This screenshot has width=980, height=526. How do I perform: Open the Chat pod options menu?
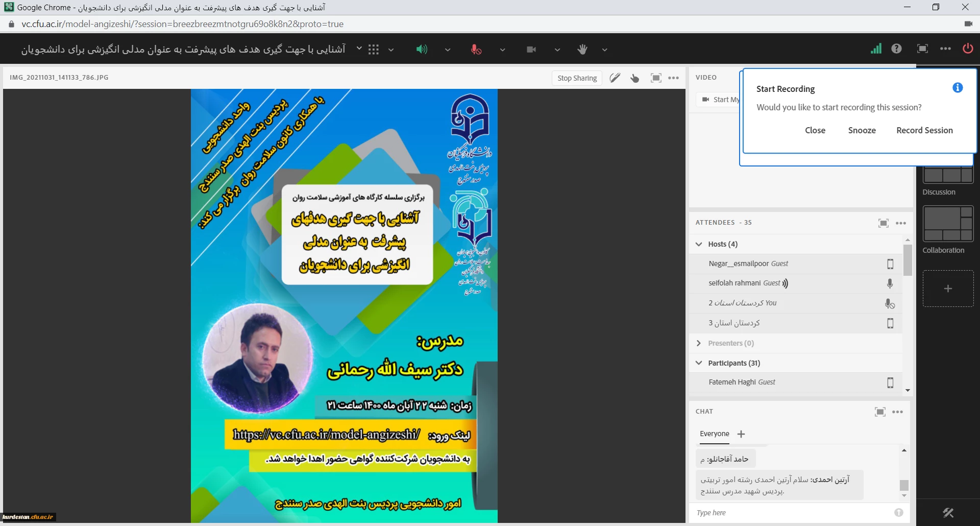tap(898, 412)
